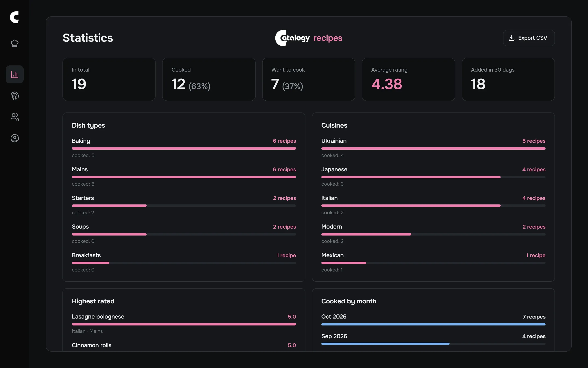Click the 5 recipes count for Ukrainian
This screenshot has width=588, height=368.
(534, 141)
